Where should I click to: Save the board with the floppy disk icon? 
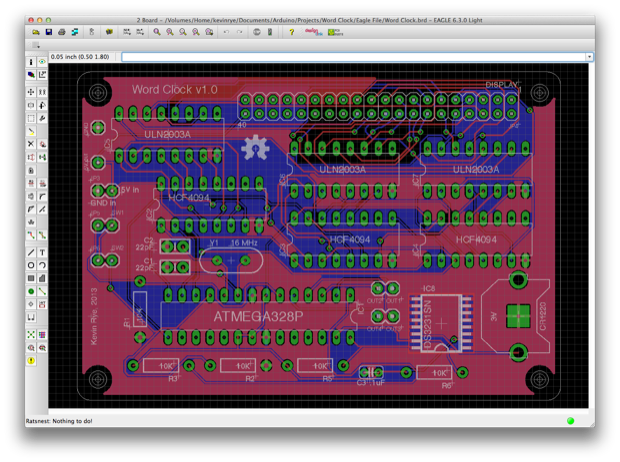click(49, 32)
